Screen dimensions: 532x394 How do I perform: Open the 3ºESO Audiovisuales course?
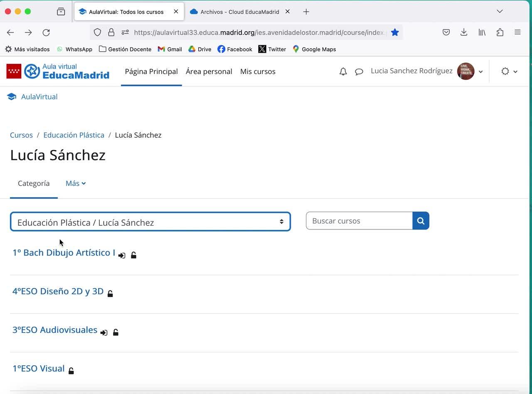coord(55,330)
